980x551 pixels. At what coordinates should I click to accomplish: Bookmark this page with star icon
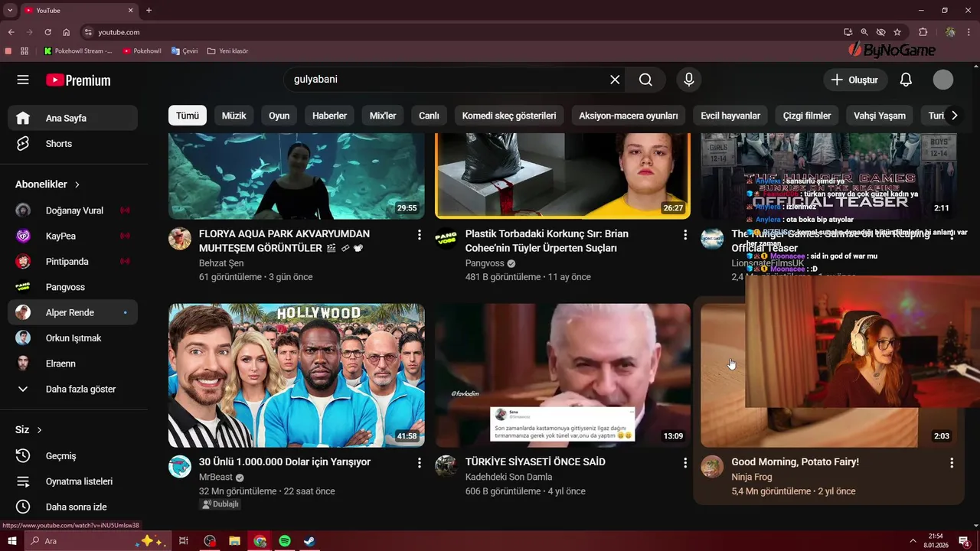(897, 32)
